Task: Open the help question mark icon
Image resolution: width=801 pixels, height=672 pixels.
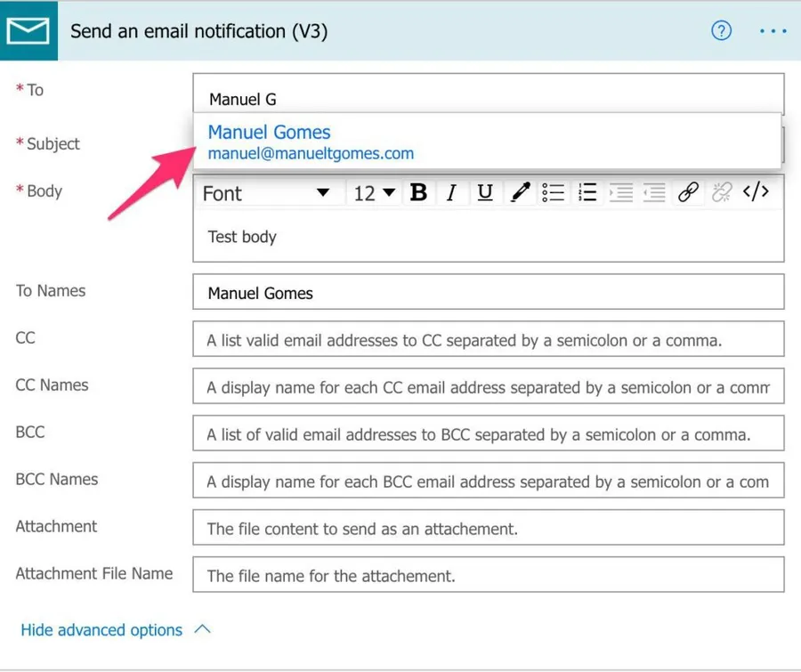Action: point(721,31)
